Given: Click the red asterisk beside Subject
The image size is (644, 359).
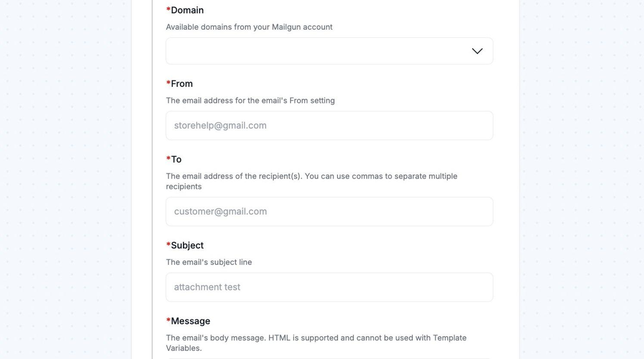Looking at the screenshot, I should [x=168, y=245].
